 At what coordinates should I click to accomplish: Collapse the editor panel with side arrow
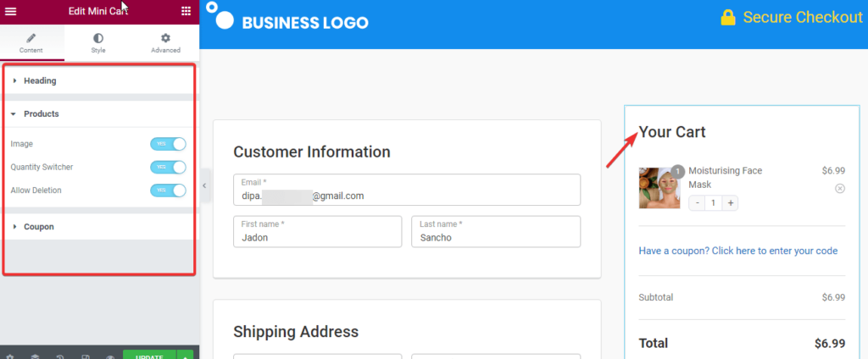pos(204,186)
